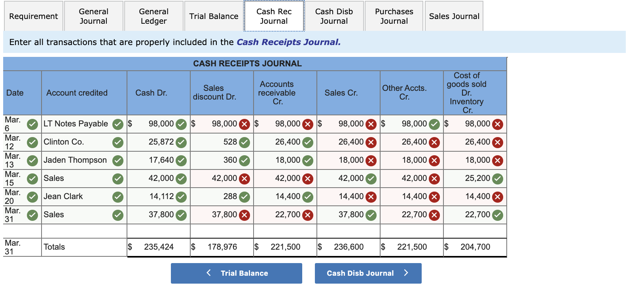
Task: Click the 14,112 Cash Dr. cell
Action: pyautogui.click(x=159, y=197)
